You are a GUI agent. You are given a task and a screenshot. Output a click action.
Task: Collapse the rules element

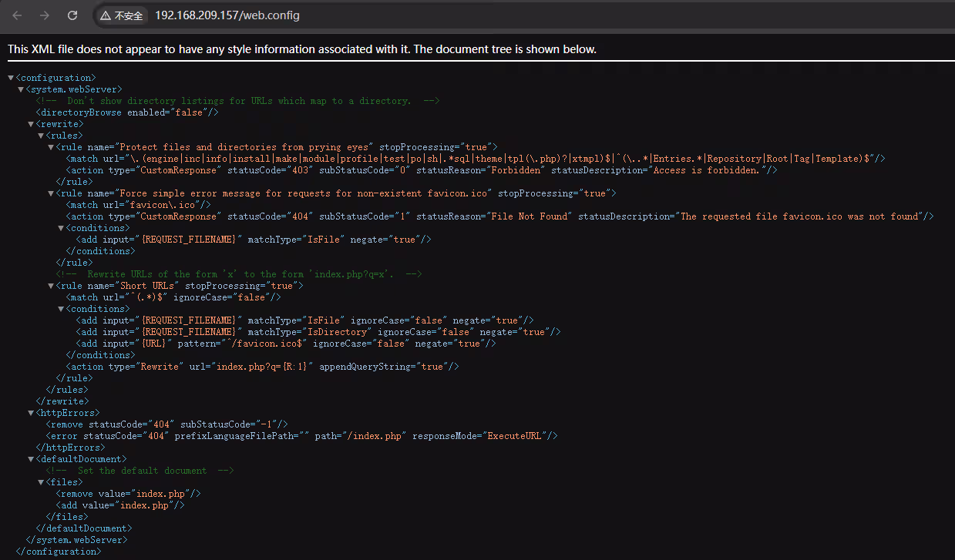click(x=41, y=136)
